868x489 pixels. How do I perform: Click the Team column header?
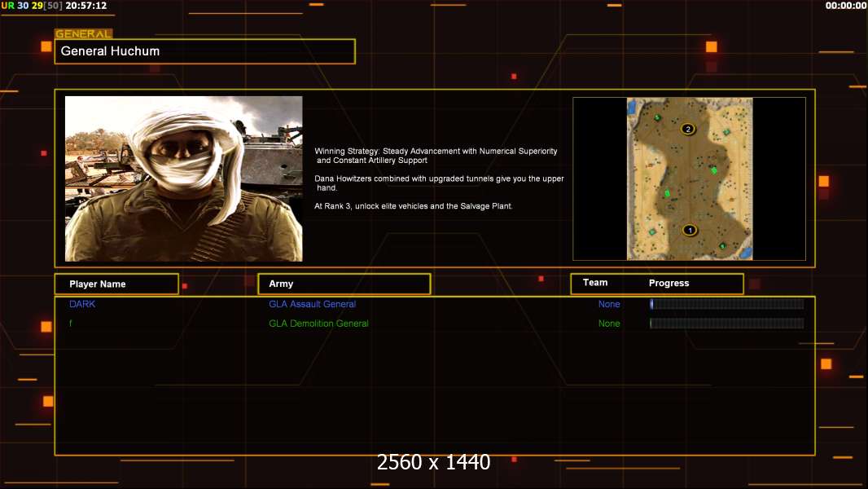[x=595, y=283]
